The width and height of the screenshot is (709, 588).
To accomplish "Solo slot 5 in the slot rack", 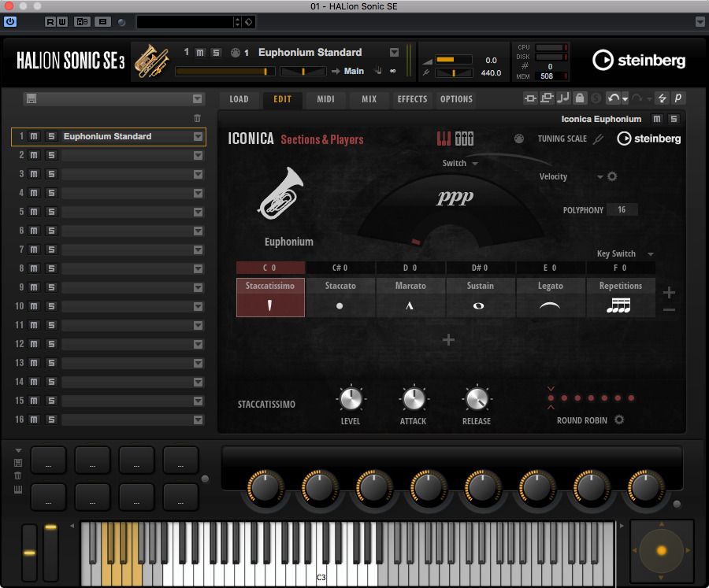I will [x=51, y=212].
